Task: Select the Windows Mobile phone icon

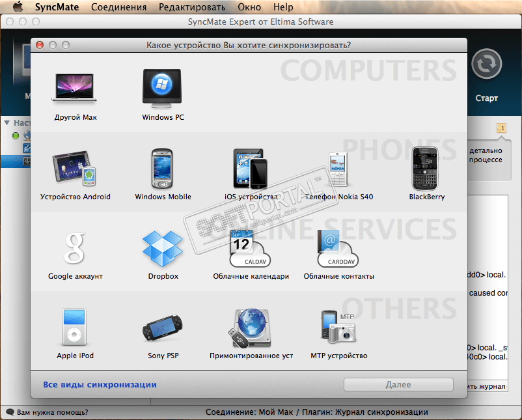Action: (x=162, y=169)
